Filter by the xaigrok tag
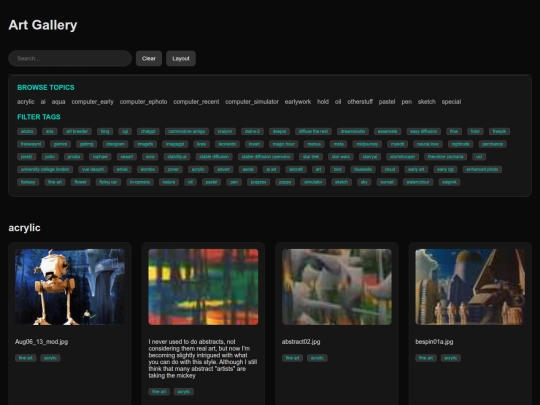The image size is (540, 405). coord(449,183)
